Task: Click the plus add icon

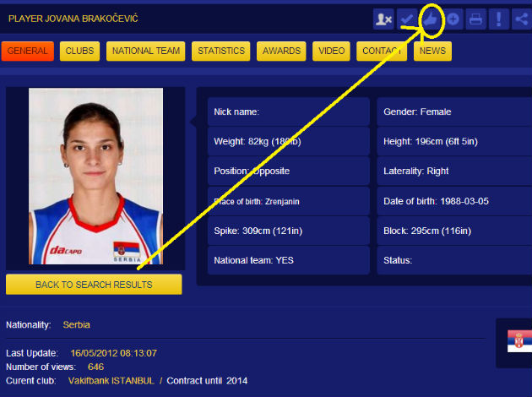Action: (453, 19)
